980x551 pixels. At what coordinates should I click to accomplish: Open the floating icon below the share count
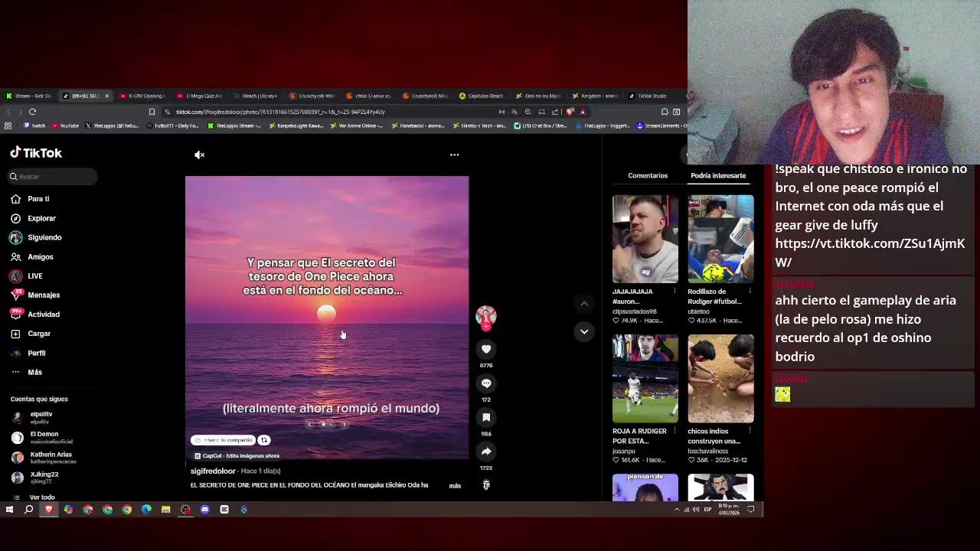[486, 484]
